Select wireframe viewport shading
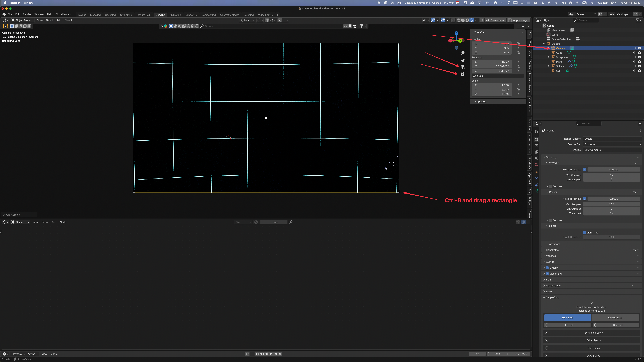 tap(458, 20)
